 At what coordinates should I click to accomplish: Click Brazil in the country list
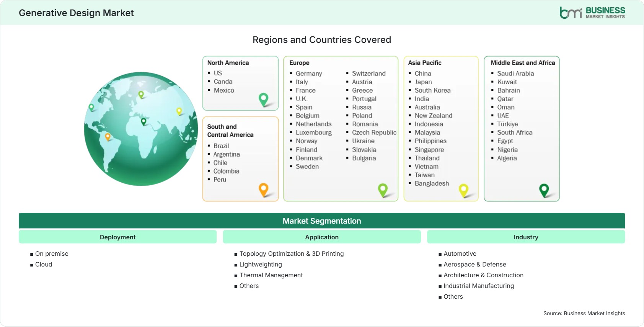221,146
